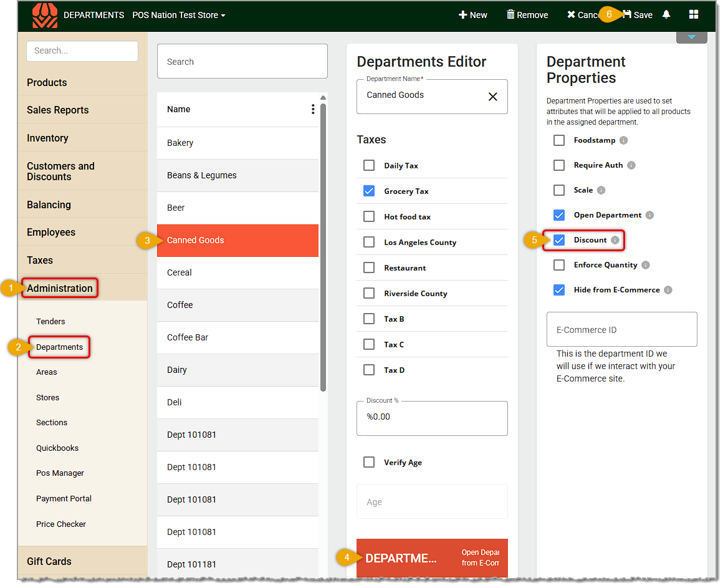This screenshot has width=723, height=588.
Task: Check the Enforce Quantity checkbox
Action: 559,265
